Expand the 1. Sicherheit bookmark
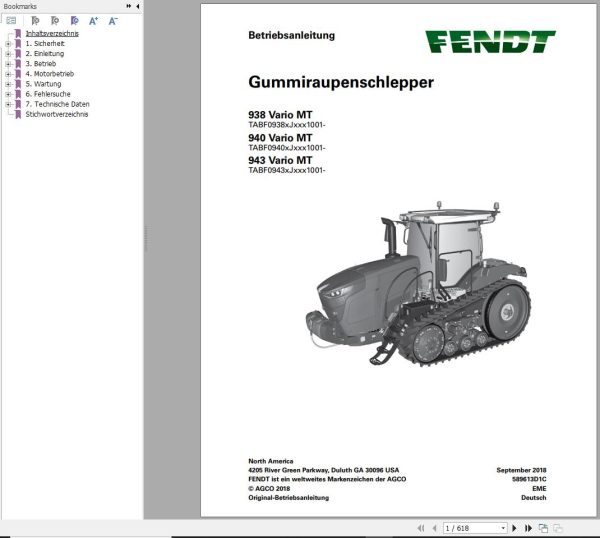Viewport: 600px width, 538px height. click(x=8, y=44)
